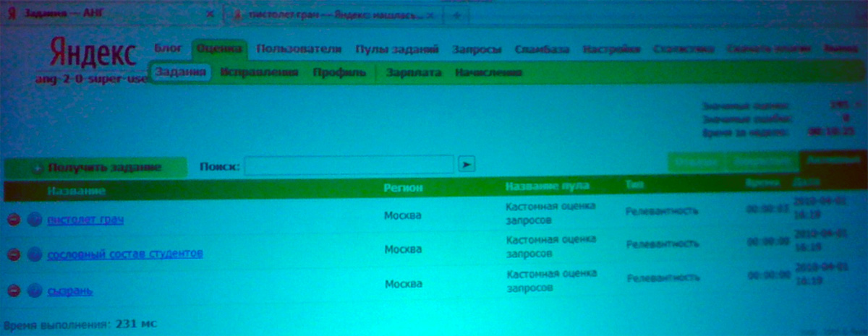Sort by the Дата column header
Viewport: 868px width, 336px height.
pyautogui.click(x=807, y=182)
